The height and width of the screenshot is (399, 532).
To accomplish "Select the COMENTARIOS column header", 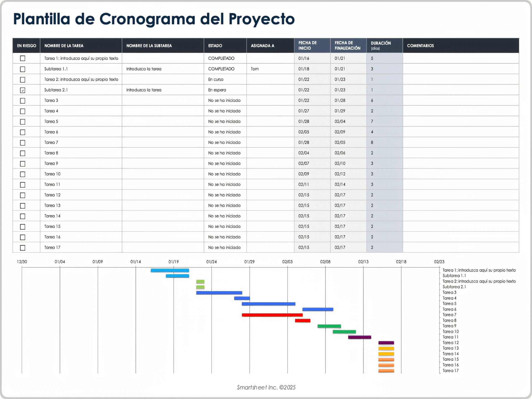I will pyautogui.click(x=461, y=46).
